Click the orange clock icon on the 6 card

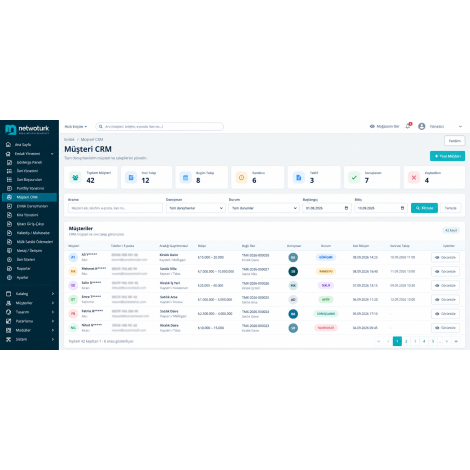click(x=241, y=177)
